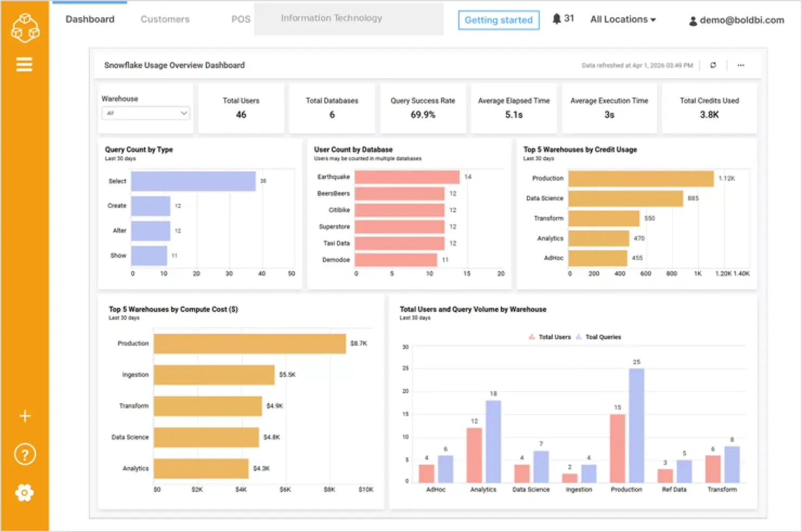Refresh the dashboard with the reload icon
Image resolution: width=802 pixels, height=532 pixels.
point(713,65)
